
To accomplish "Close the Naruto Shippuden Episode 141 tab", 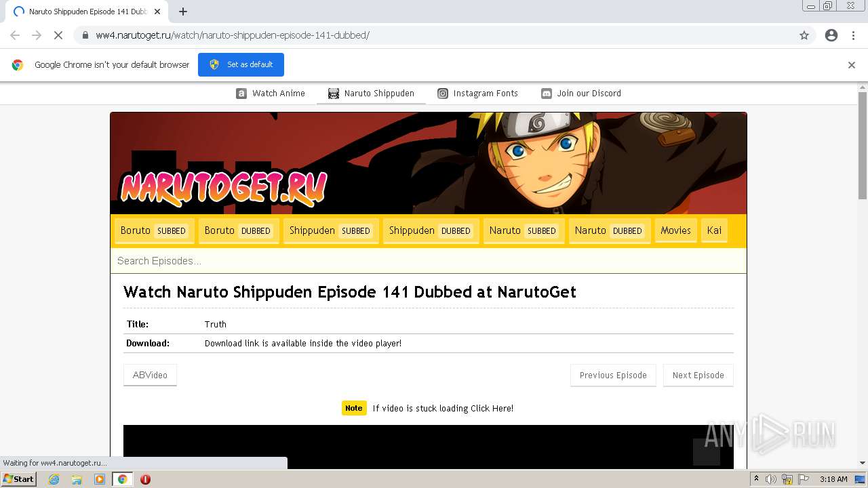I will [157, 12].
